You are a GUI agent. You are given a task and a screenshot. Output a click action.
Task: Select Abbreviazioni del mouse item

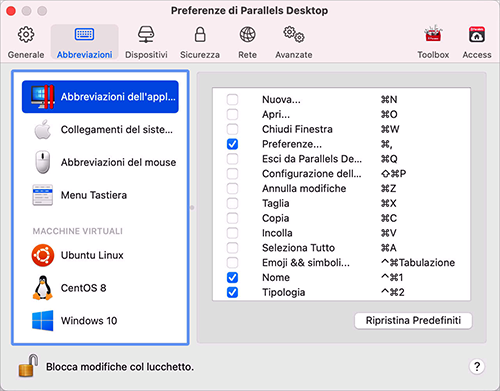click(x=118, y=162)
